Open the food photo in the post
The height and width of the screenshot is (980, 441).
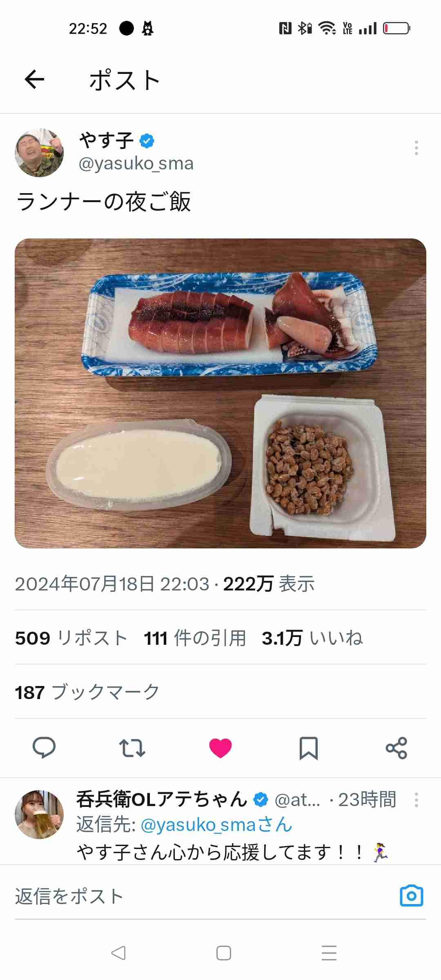point(220,393)
